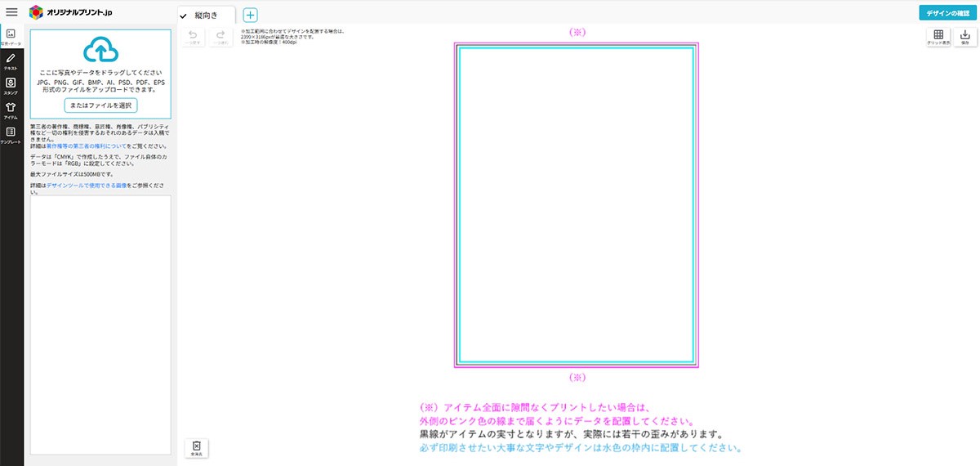Save the design with 保存 icon
The image size is (980, 466).
(964, 38)
